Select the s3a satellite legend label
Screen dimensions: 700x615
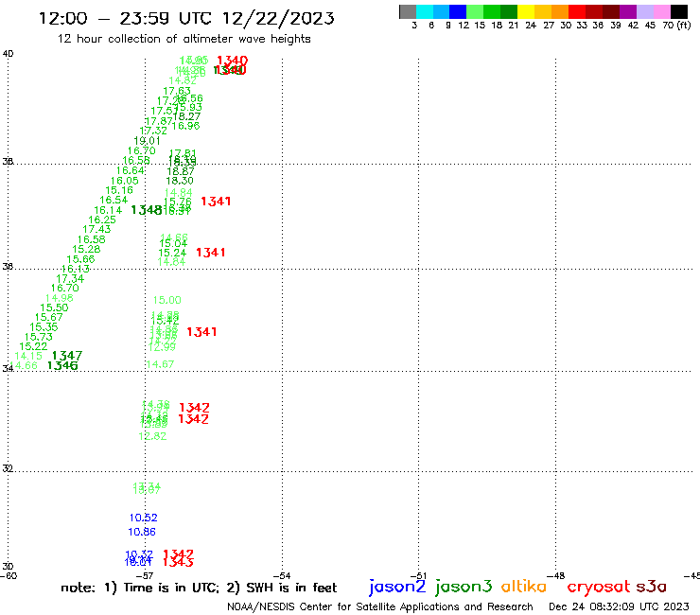[652, 587]
